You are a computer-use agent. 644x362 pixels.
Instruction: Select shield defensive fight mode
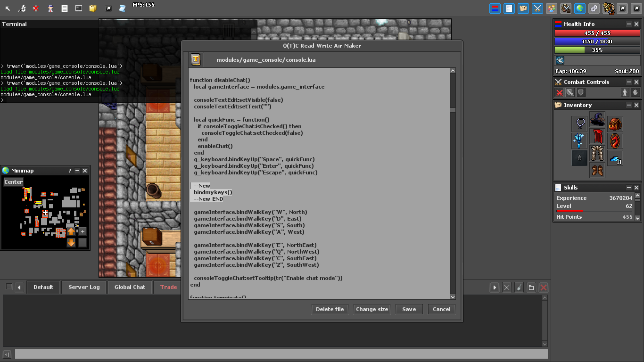(581, 93)
